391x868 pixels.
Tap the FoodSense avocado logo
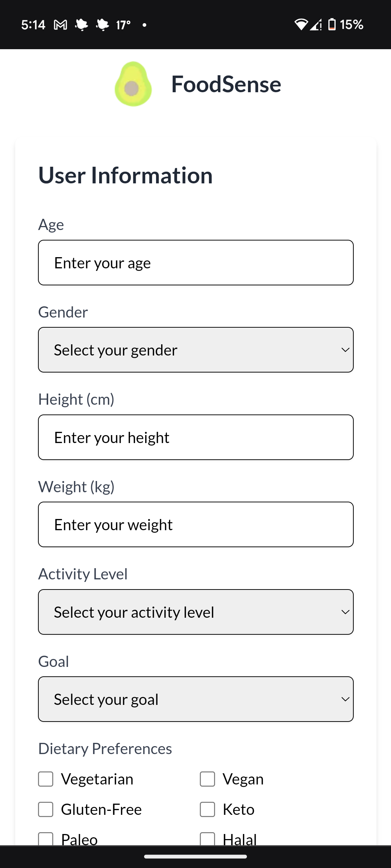[x=133, y=84]
